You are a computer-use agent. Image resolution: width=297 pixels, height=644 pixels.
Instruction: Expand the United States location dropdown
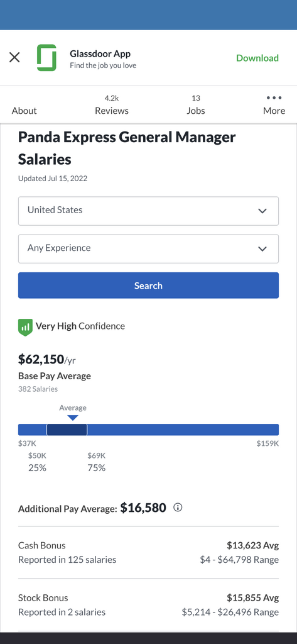click(x=148, y=211)
